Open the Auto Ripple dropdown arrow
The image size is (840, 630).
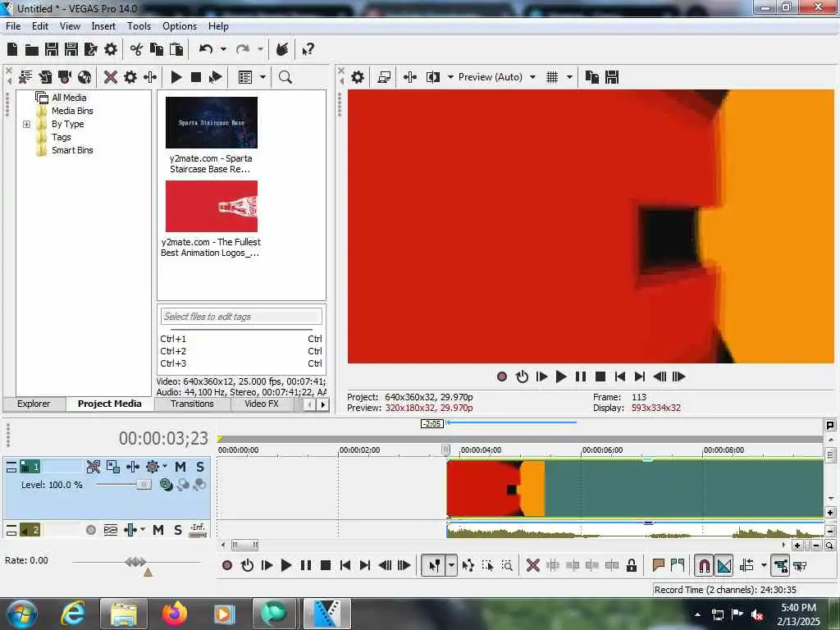coord(764,566)
